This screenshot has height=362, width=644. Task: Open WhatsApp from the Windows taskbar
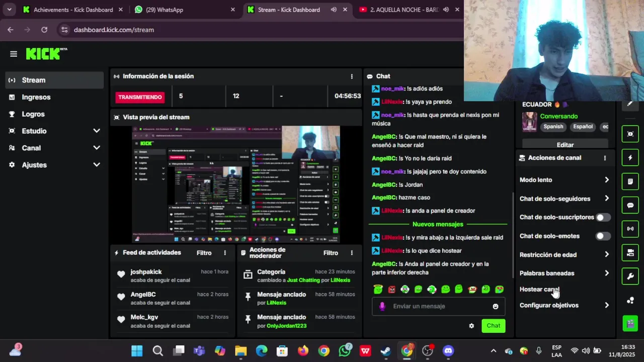click(345, 351)
